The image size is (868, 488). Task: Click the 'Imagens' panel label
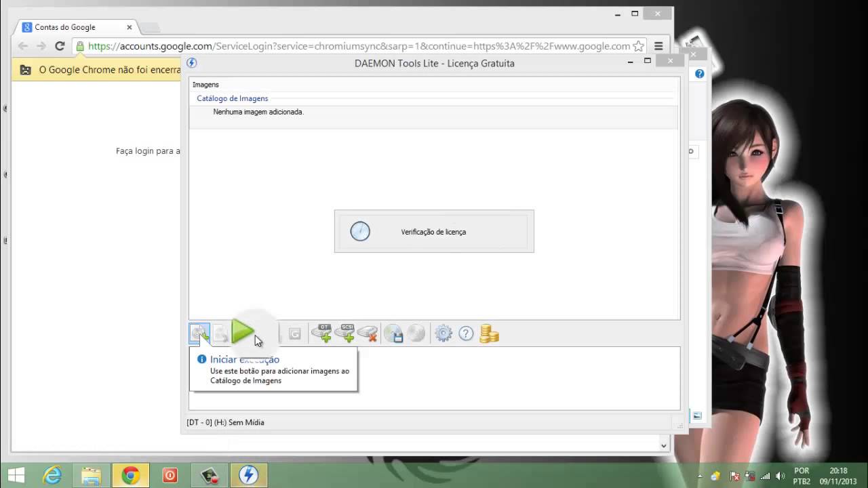click(x=205, y=85)
